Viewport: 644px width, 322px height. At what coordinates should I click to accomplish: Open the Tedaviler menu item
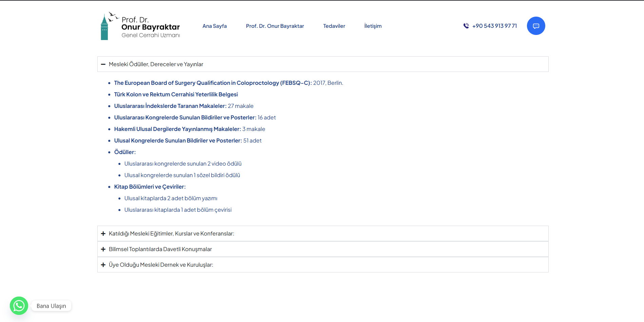(334, 26)
